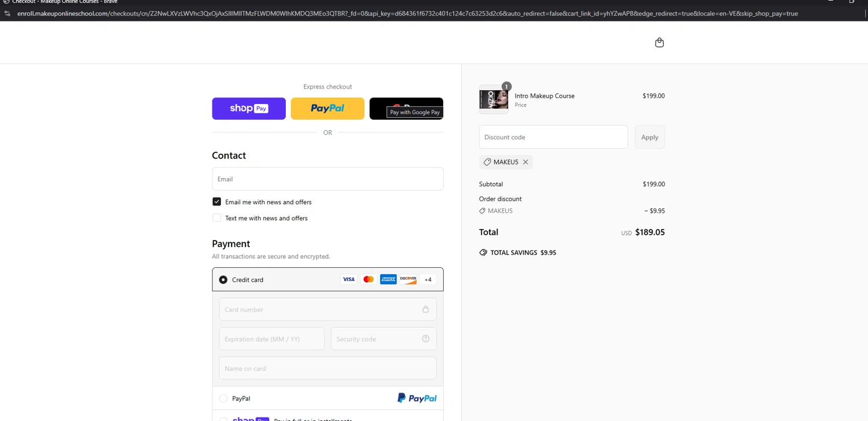Image resolution: width=868 pixels, height=421 pixels.
Task: Select the Google Pay express button
Action: [x=406, y=109]
